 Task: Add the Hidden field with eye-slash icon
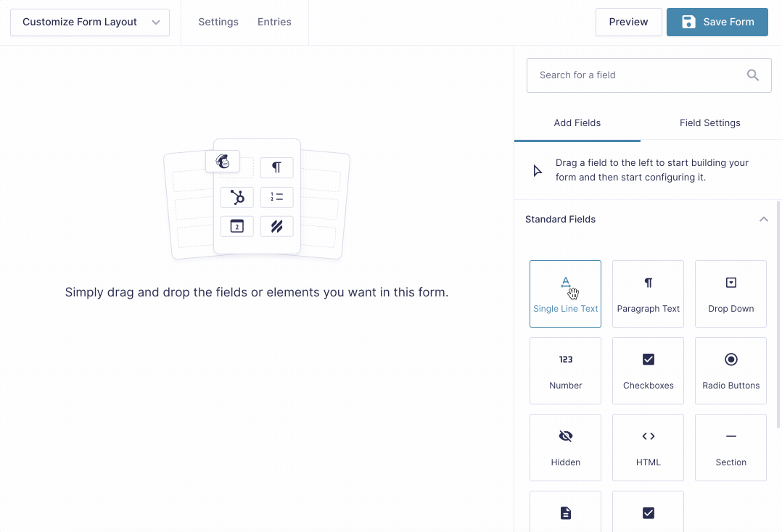pyautogui.click(x=565, y=447)
